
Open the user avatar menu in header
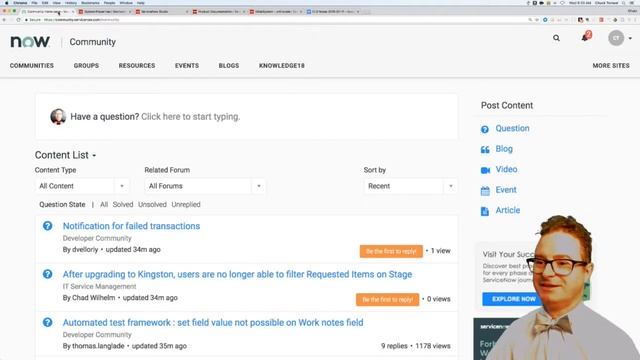point(616,38)
